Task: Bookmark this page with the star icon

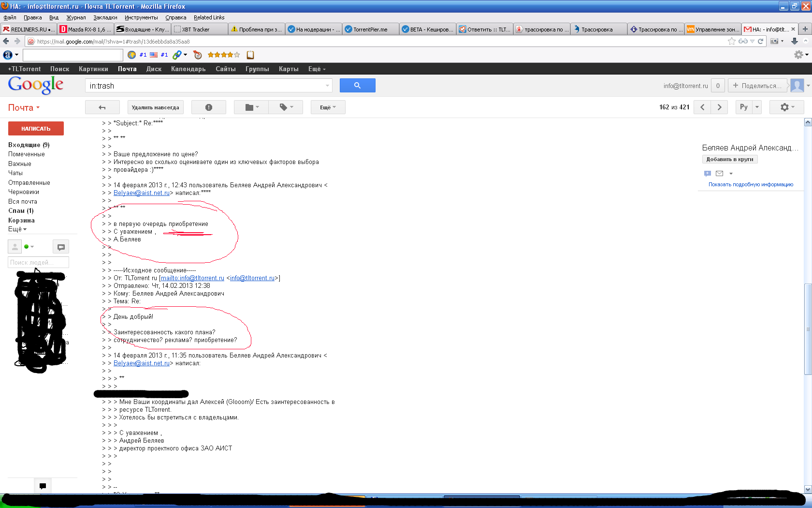Action: coord(732,41)
